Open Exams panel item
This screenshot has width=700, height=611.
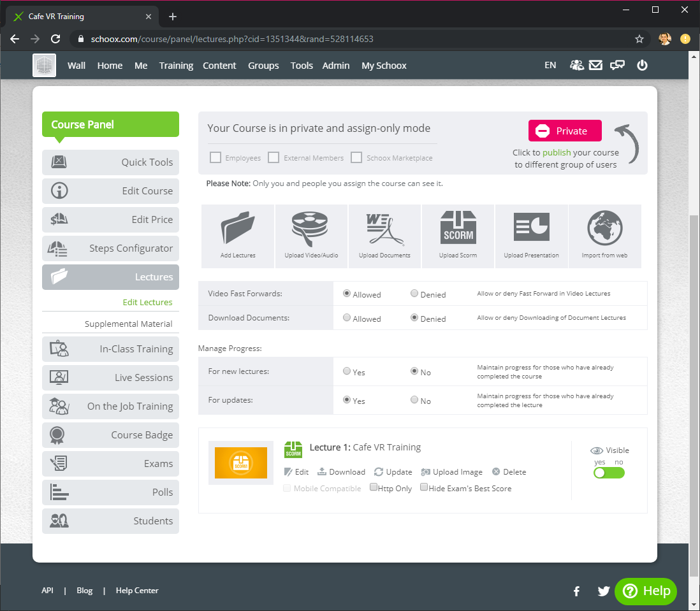point(111,464)
